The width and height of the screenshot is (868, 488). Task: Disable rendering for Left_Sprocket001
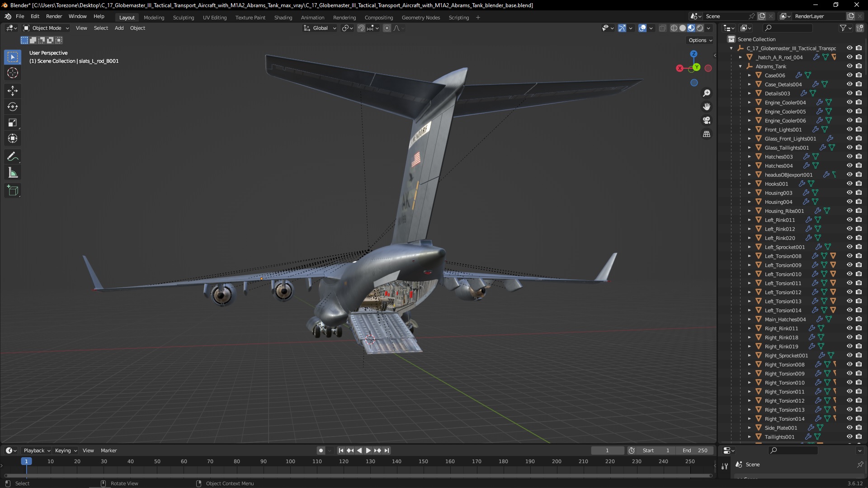(859, 247)
